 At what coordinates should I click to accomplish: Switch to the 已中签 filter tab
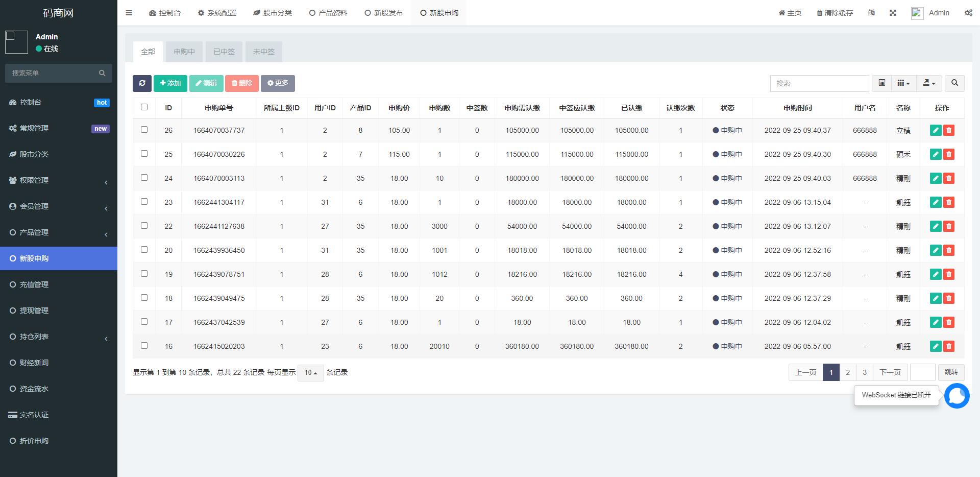224,52
